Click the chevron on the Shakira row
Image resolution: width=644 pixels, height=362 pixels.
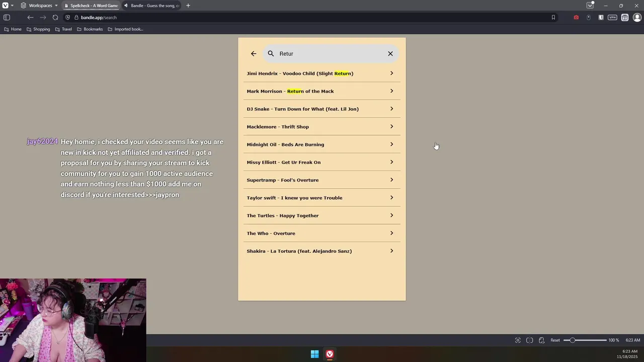(391, 251)
